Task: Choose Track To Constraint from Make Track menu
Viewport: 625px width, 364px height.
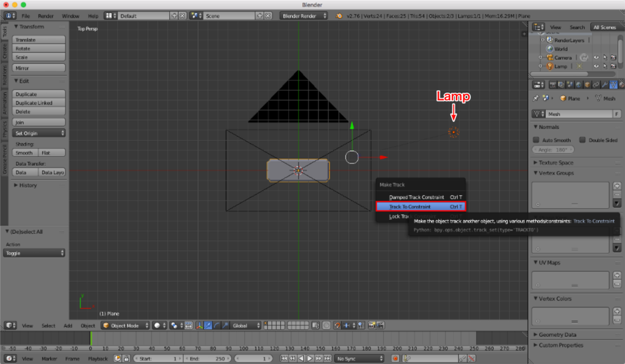Action: [x=421, y=207]
